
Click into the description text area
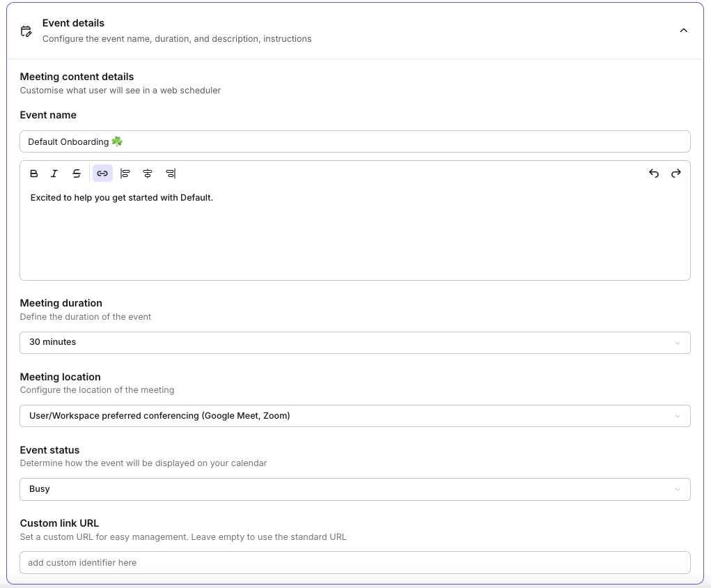[x=355, y=231]
